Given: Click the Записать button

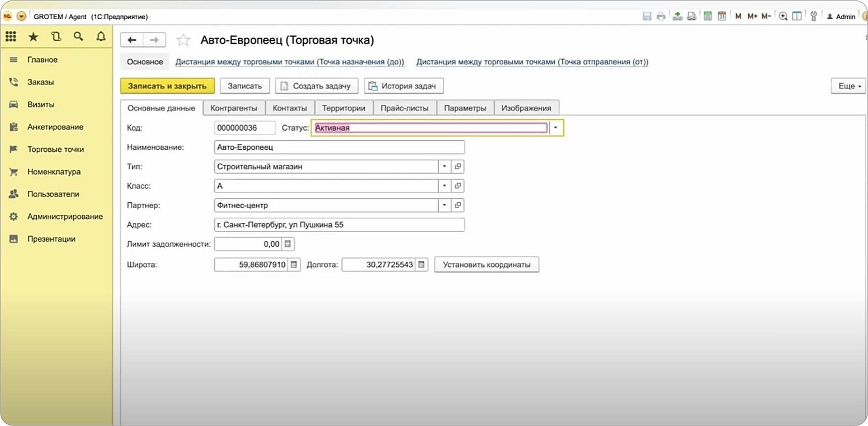Looking at the screenshot, I should [245, 86].
